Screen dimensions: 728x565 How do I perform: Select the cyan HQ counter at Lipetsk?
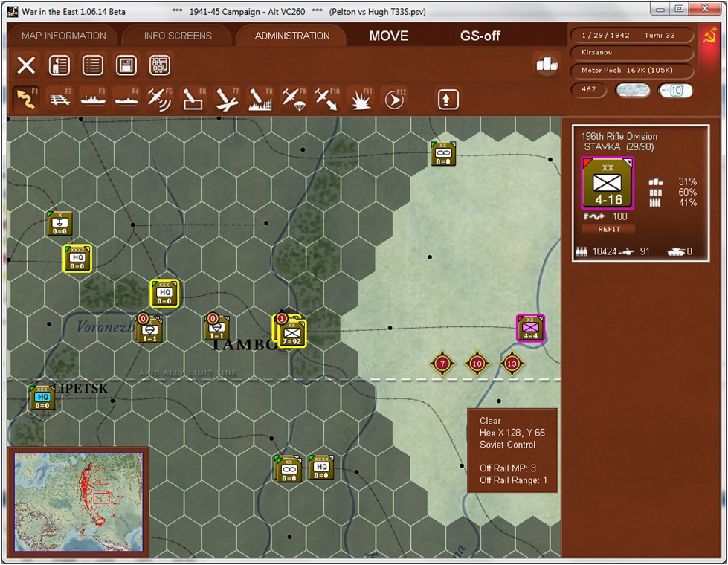[x=42, y=398]
